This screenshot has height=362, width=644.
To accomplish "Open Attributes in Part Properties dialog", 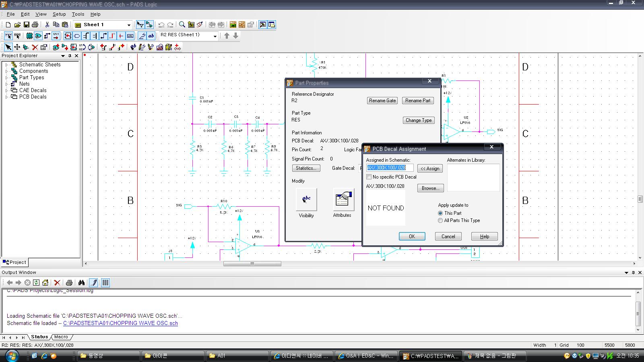I will (x=343, y=200).
